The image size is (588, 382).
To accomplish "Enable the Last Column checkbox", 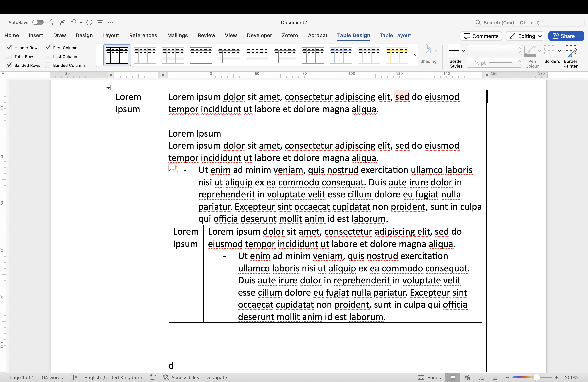I will (x=48, y=56).
